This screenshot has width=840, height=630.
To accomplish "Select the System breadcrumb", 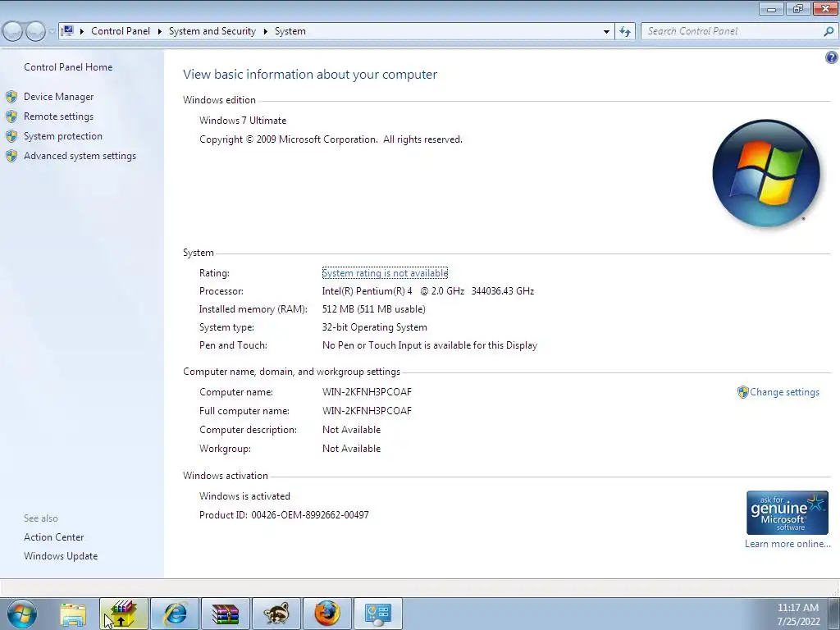I will click(x=290, y=31).
